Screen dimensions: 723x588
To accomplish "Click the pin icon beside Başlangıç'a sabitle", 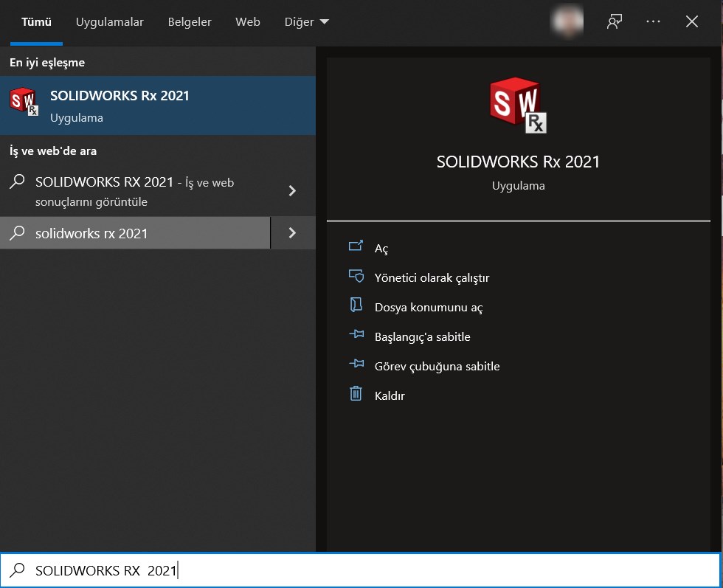I will coord(356,334).
